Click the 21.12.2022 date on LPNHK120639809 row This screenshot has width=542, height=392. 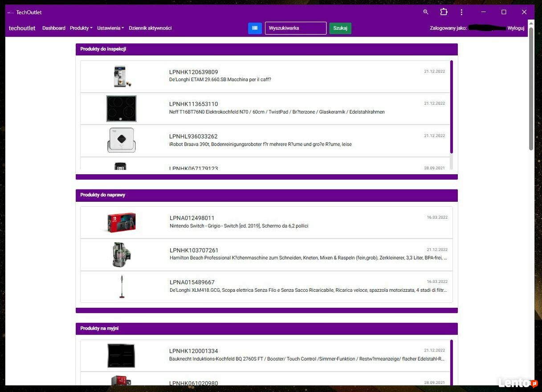coord(434,71)
